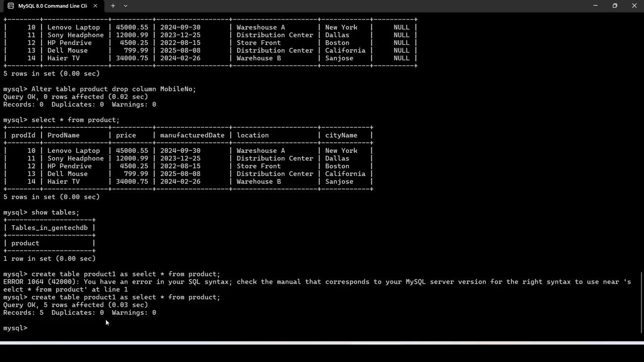Screen dimensions: 644x362
Task: Click date '2023-12-25' in the second table
Action: click(180, 158)
